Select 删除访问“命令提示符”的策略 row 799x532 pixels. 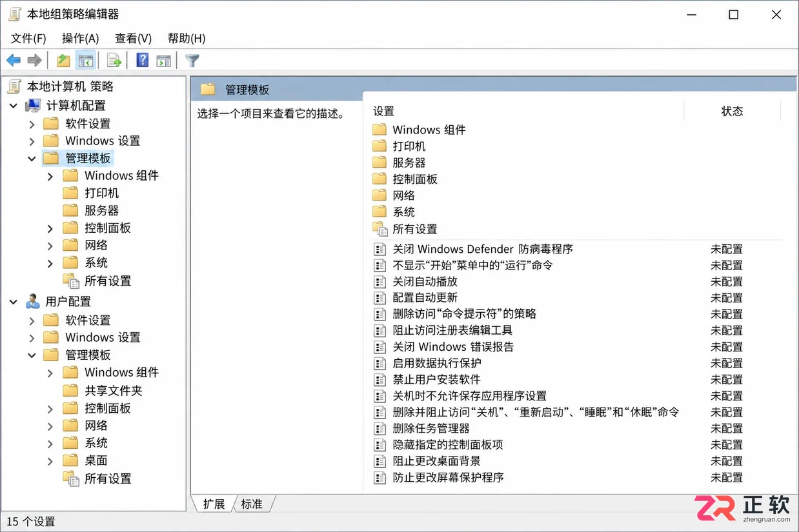[x=465, y=314]
